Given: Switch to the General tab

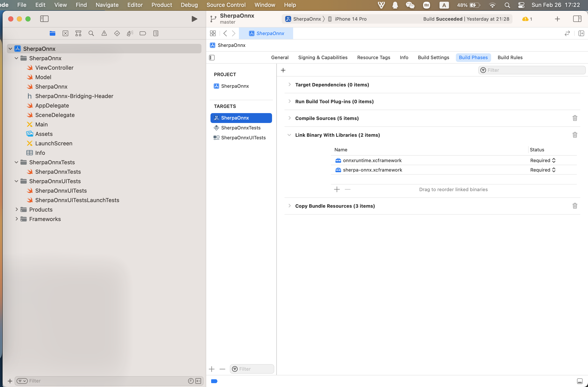Looking at the screenshot, I should click(280, 57).
